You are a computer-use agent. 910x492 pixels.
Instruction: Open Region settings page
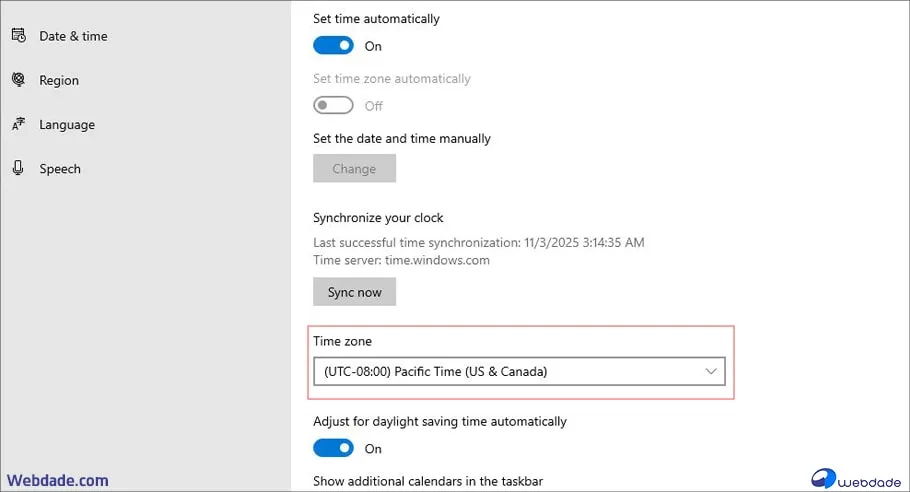coord(59,80)
